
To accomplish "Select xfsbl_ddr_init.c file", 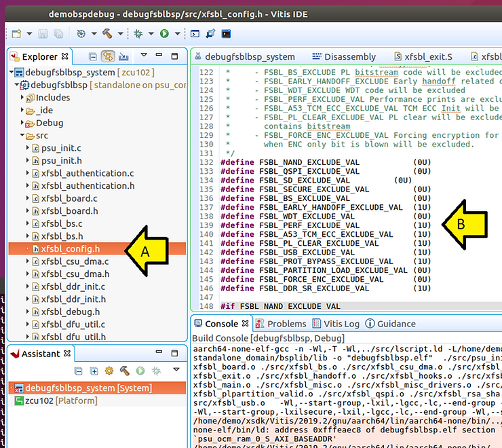I will coord(73,286).
